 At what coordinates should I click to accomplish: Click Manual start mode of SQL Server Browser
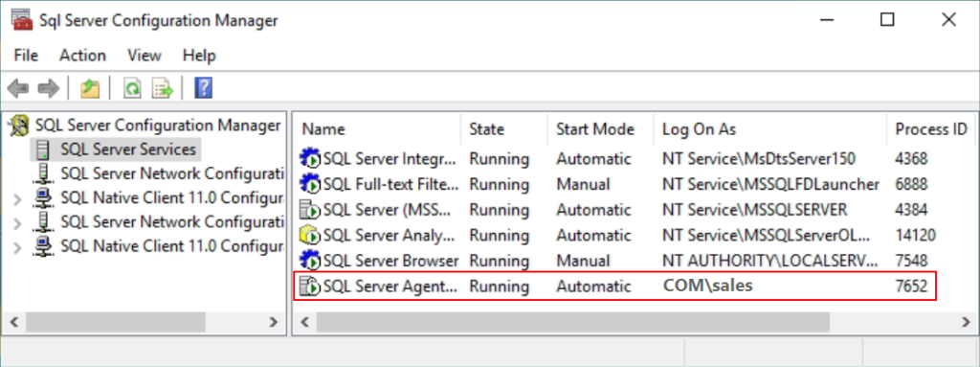584,261
